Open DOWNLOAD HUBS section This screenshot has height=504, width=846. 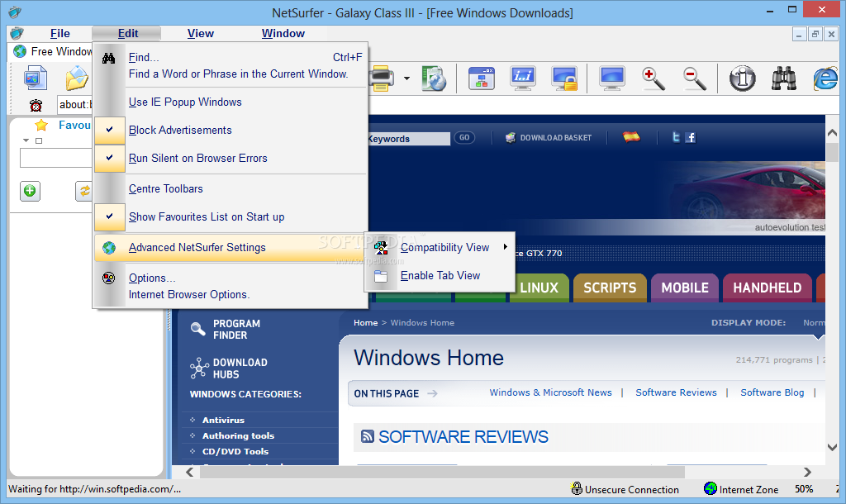click(230, 368)
